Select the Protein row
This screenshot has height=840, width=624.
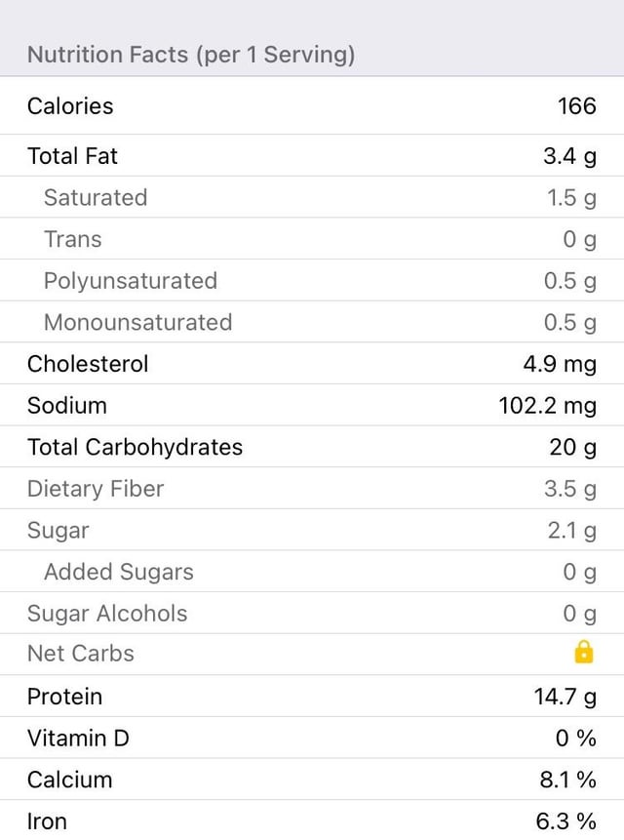(x=312, y=697)
